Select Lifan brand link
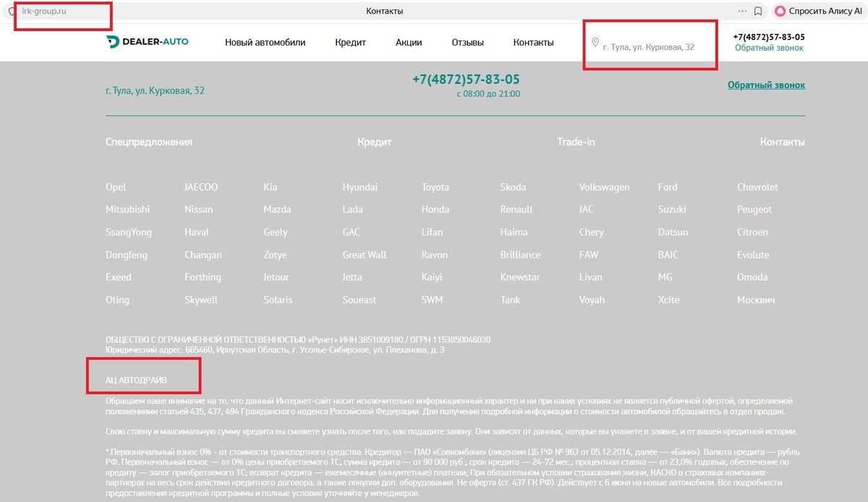The image size is (868, 502). click(433, 232)
